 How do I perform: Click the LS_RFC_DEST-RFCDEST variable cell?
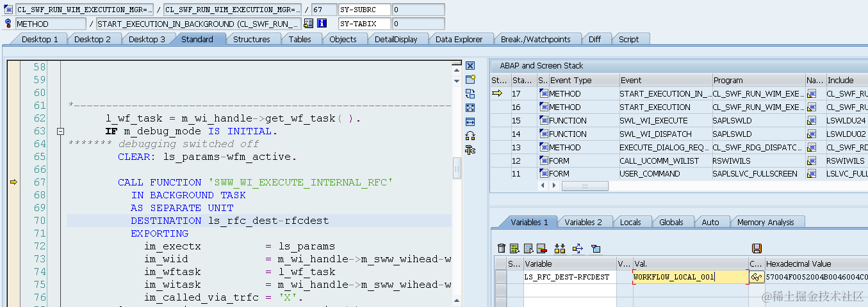coord(569,277)
